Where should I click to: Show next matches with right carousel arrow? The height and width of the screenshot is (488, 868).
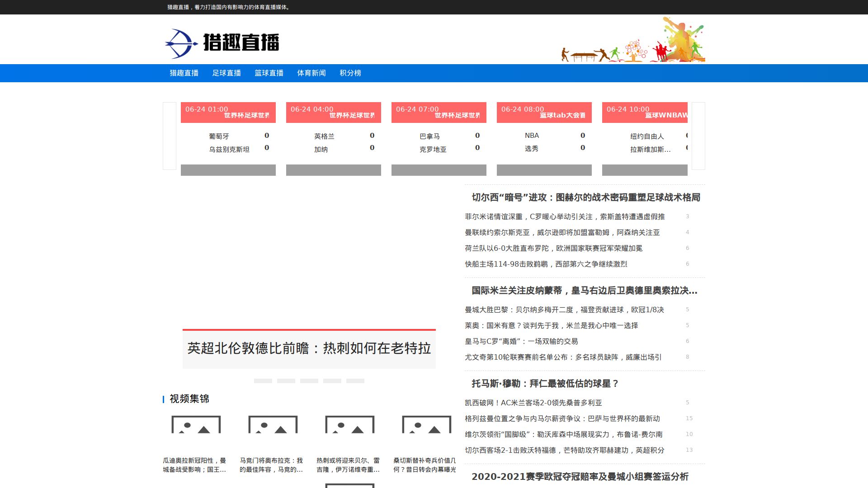(698, 136)
